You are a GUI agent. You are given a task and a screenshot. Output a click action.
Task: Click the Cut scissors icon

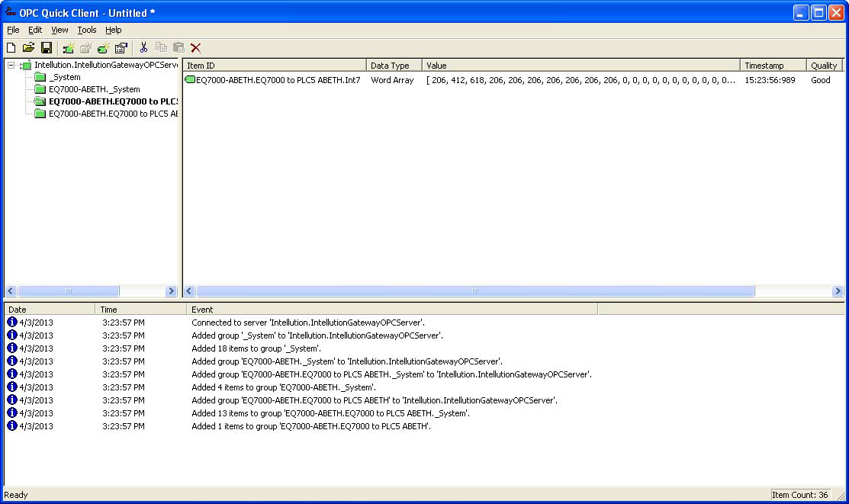(143, 47)
